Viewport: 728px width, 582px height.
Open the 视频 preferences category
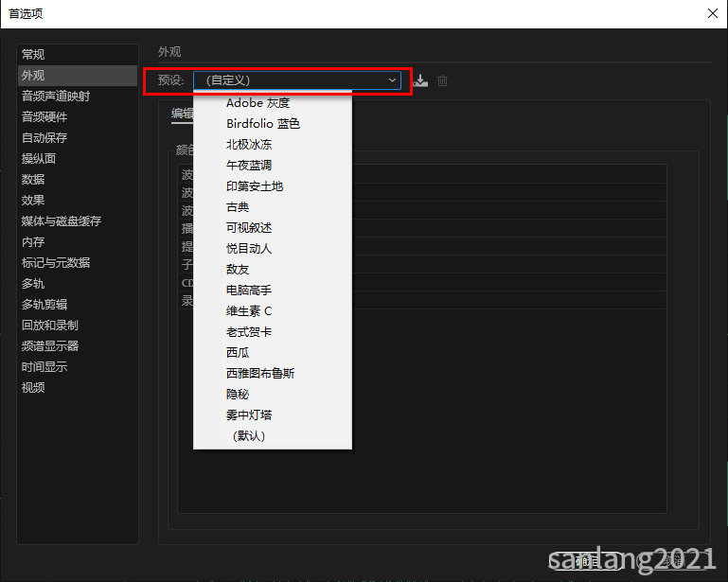tap(78, 388)
